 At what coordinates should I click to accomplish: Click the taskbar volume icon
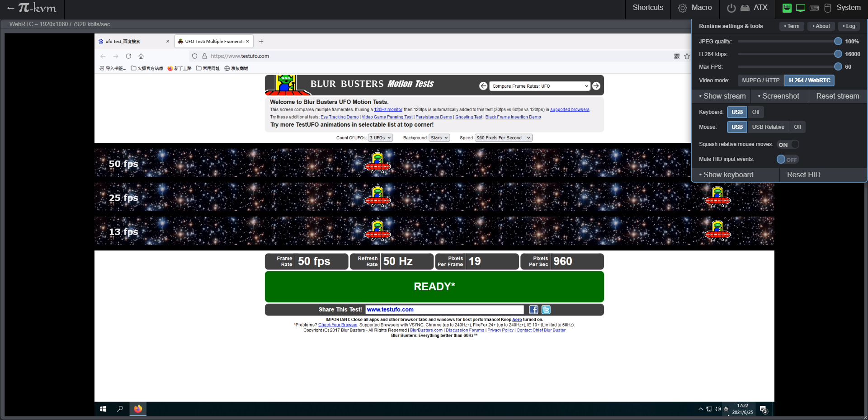(717, 409)
